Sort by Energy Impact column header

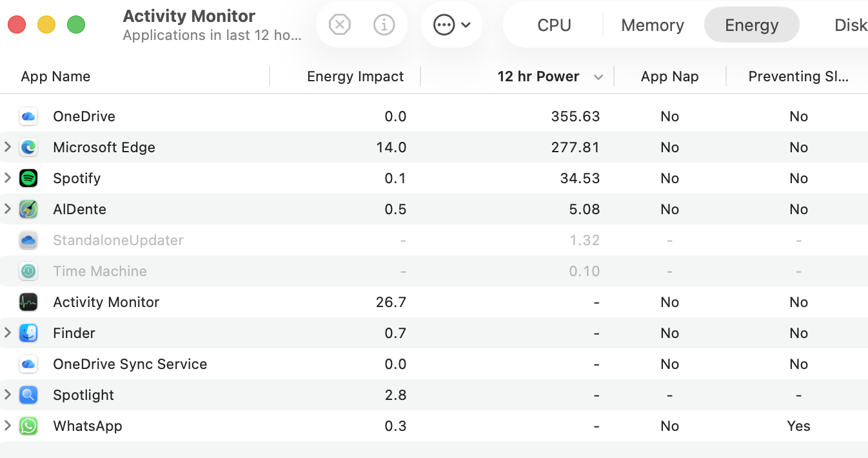click(x=355, y=76)
